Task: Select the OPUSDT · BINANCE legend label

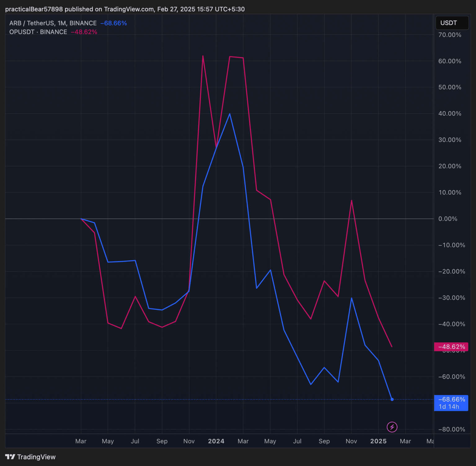Action: click(x=38, y=32)
